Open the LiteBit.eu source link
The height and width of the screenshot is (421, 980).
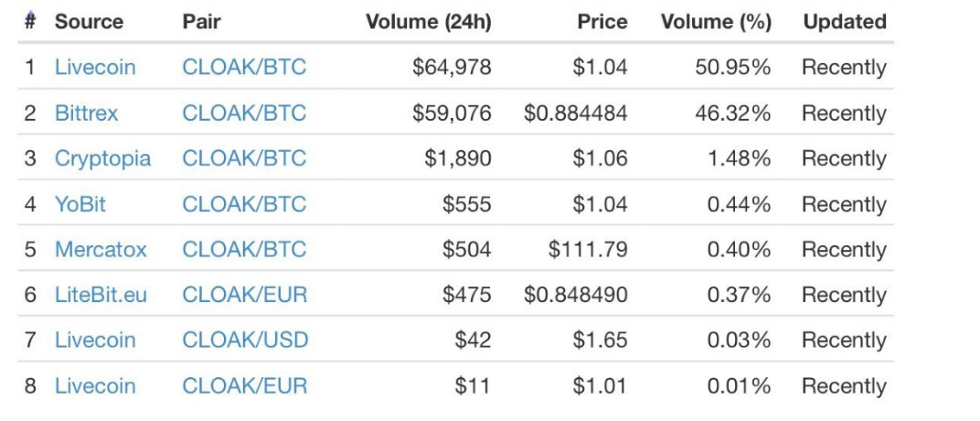[x=101, y=294]
